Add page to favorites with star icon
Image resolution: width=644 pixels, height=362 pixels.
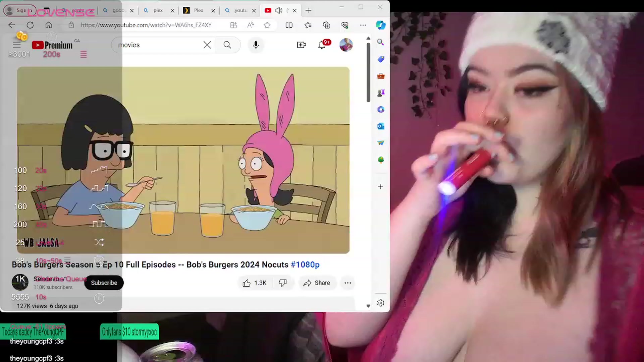pyautogui.click(x=267, y=25)
